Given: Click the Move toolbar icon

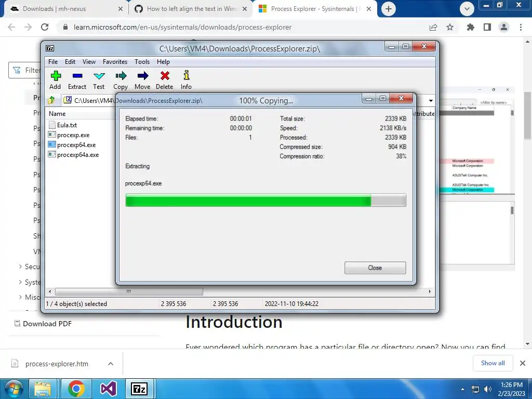Looking at the screenshot, I should pos(143,76).
